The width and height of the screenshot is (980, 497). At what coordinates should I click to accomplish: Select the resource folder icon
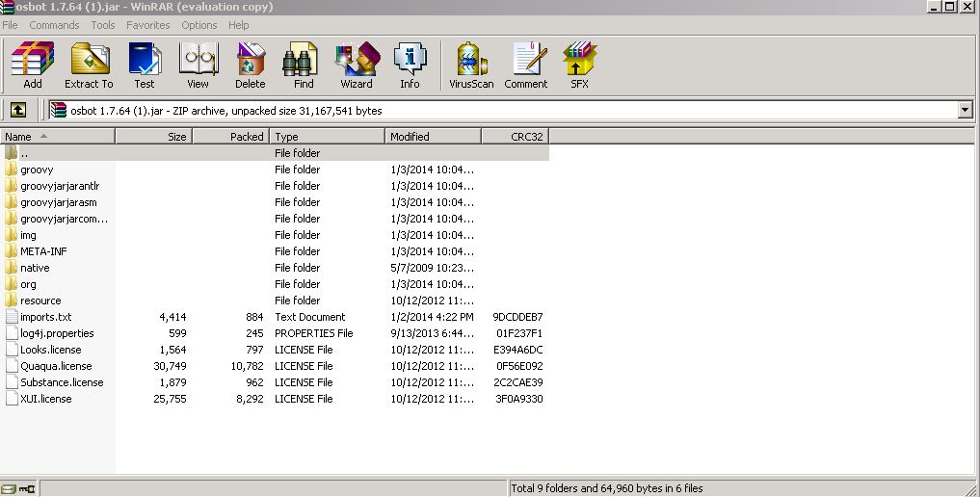pos(11,301)
